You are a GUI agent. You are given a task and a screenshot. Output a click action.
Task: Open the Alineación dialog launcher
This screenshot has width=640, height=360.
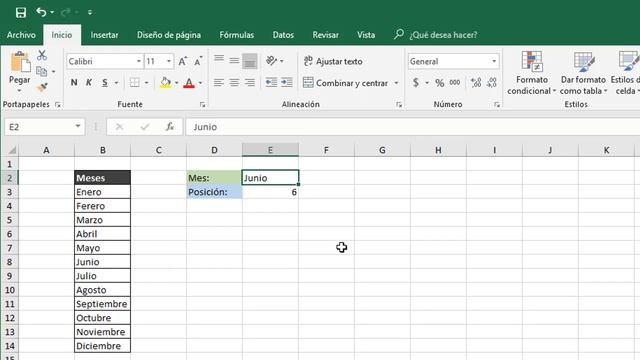coord(399,105)
